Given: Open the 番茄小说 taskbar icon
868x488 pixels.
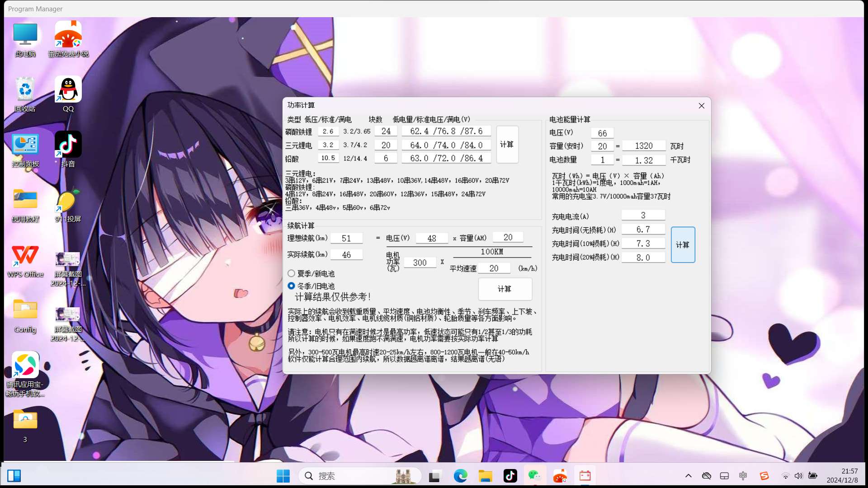Looking at the screenshot, I should click(x=560, y=476).
